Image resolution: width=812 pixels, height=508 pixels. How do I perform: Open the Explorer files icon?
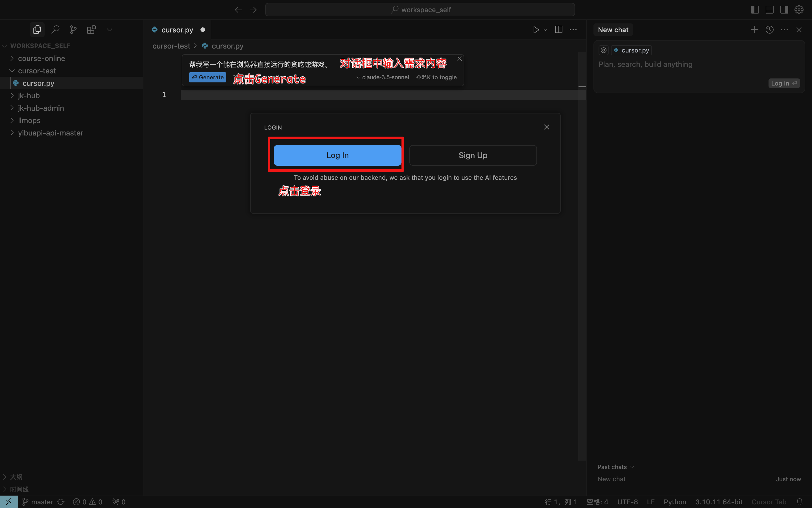pyautogui.click(x=37, y=30)
